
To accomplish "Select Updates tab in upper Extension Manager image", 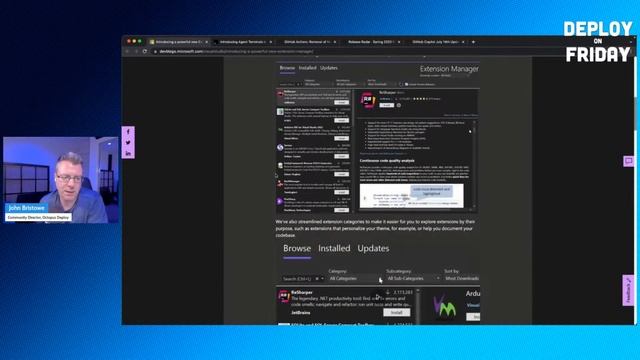I will pyautogui.click(x=329, y=68).
